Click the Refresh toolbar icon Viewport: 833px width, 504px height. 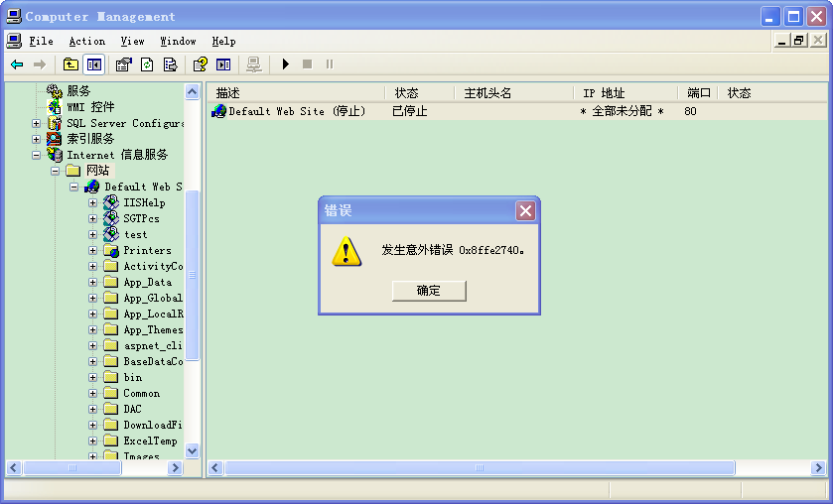point(147,64)
